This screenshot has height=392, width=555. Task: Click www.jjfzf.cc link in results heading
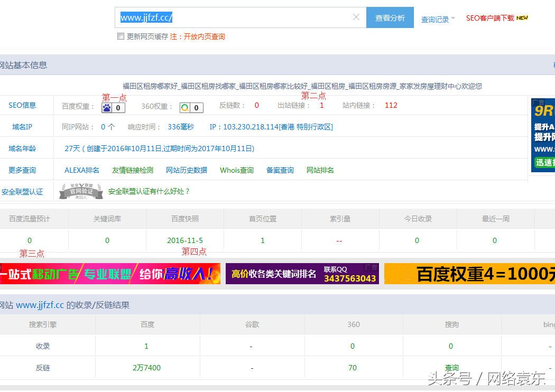(40, 305)
